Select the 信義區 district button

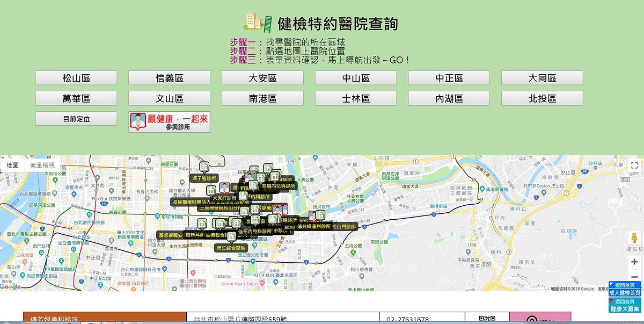pos(170,78)
